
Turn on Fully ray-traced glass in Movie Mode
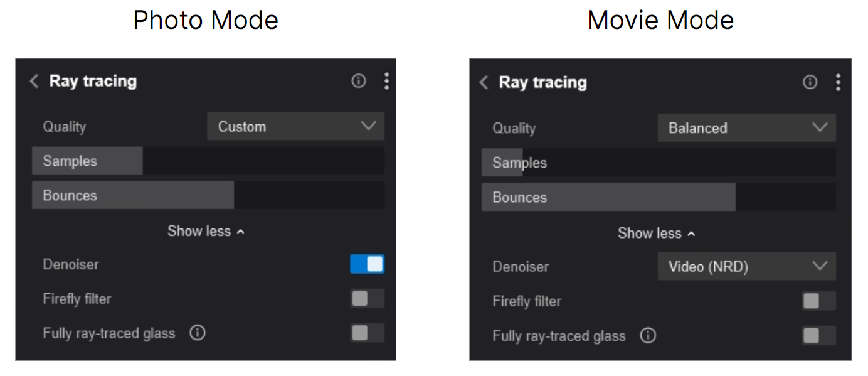point(818,336)
